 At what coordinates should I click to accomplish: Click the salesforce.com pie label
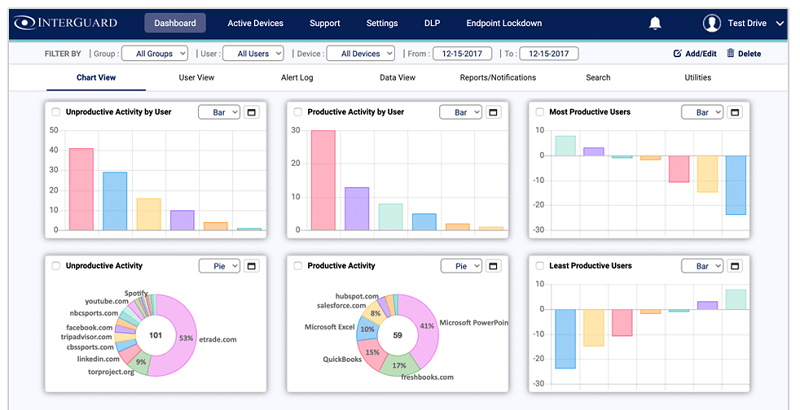341,305
